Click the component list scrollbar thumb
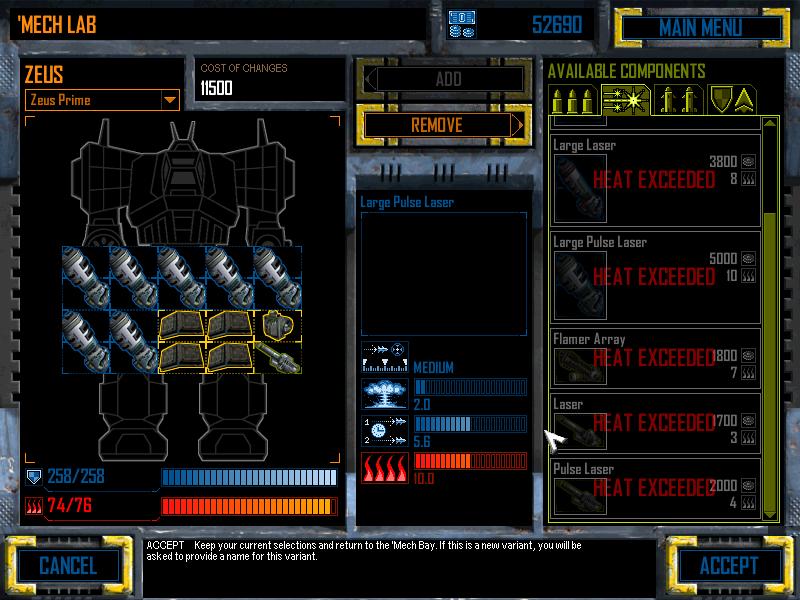This screenshot has width=800, height=600. coord(769,361)
